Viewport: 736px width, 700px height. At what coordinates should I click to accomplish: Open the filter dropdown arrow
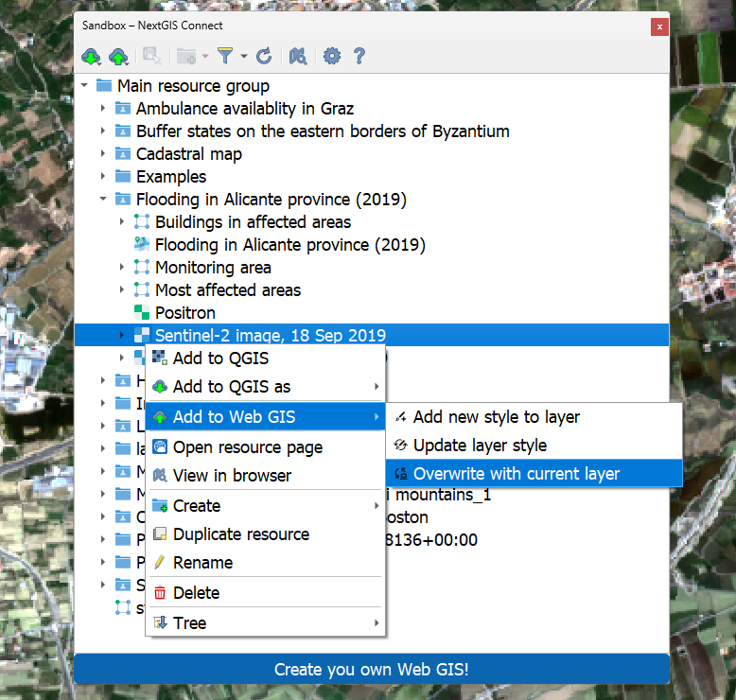click(x=244, y=57)
